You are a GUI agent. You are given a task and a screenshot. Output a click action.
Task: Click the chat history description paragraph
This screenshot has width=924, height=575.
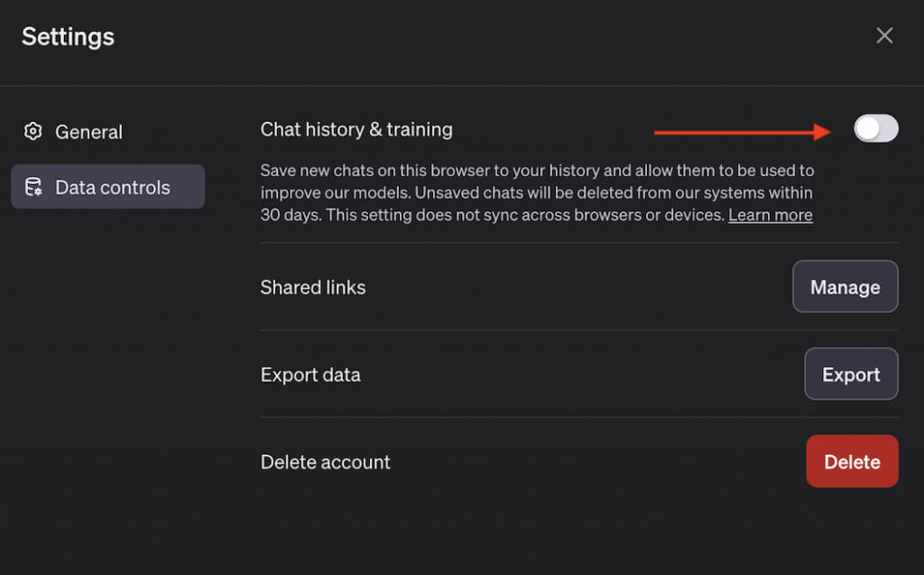pyautogui.click(x=537, y=192)
